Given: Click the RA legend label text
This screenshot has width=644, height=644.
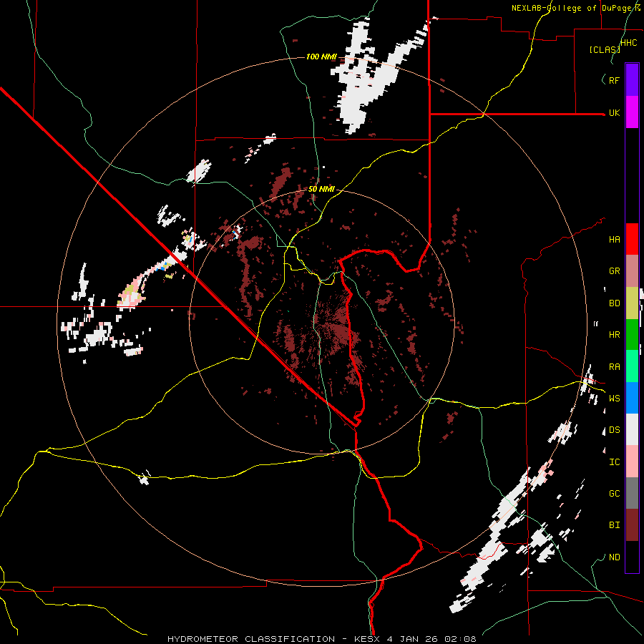Looking at the screenshot, I should [x=614, y=367].
